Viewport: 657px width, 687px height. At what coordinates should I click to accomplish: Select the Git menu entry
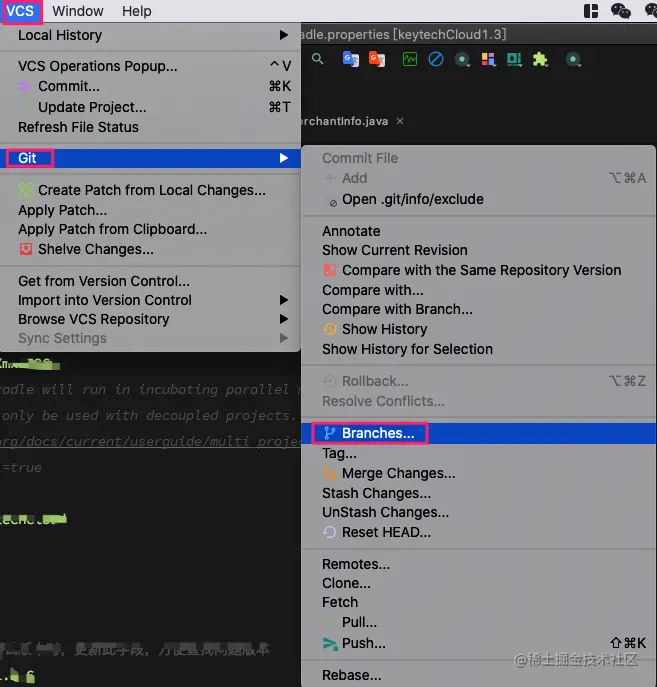(x=150, y=158)
